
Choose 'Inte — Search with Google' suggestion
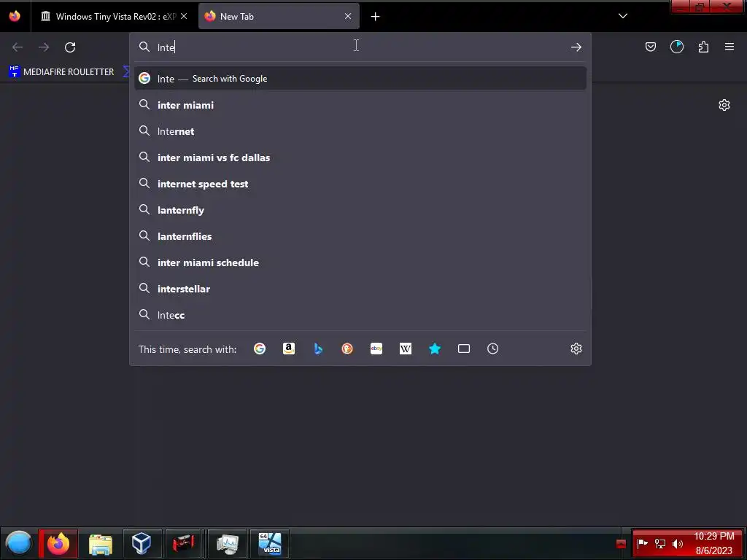(360, 79)
